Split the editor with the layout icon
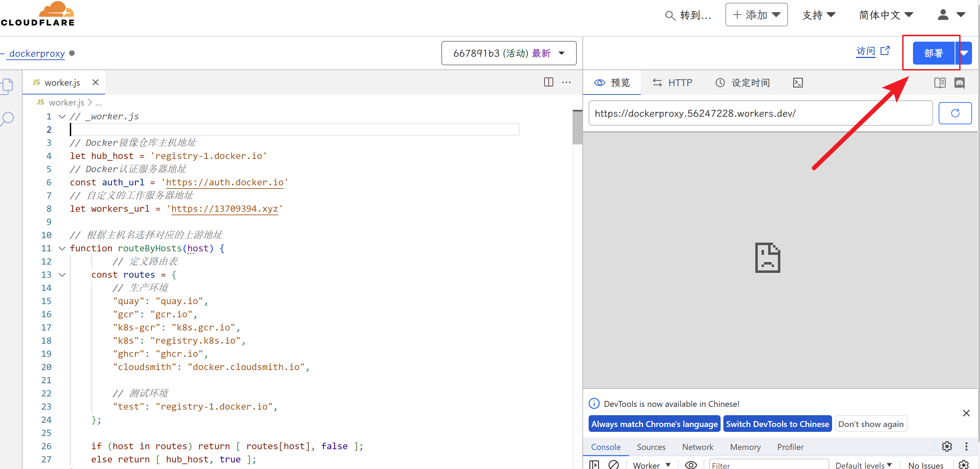The image size is (980, 469). 548,82
